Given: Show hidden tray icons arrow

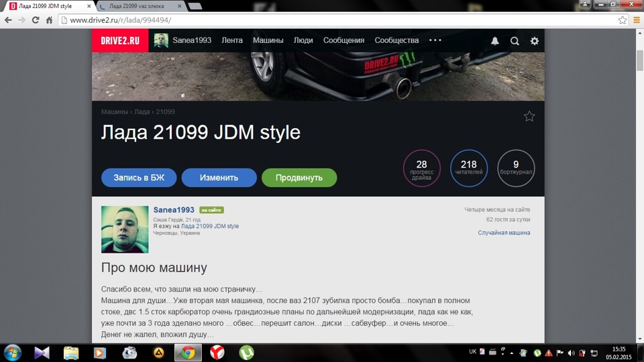Looking at the screenshot, I should [512, 353].
